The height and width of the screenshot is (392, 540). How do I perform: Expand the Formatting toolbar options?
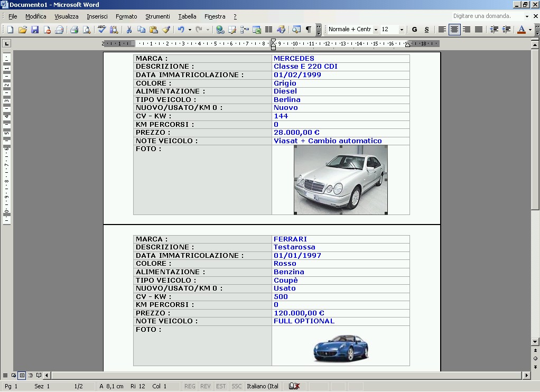(x=537, y=30)
